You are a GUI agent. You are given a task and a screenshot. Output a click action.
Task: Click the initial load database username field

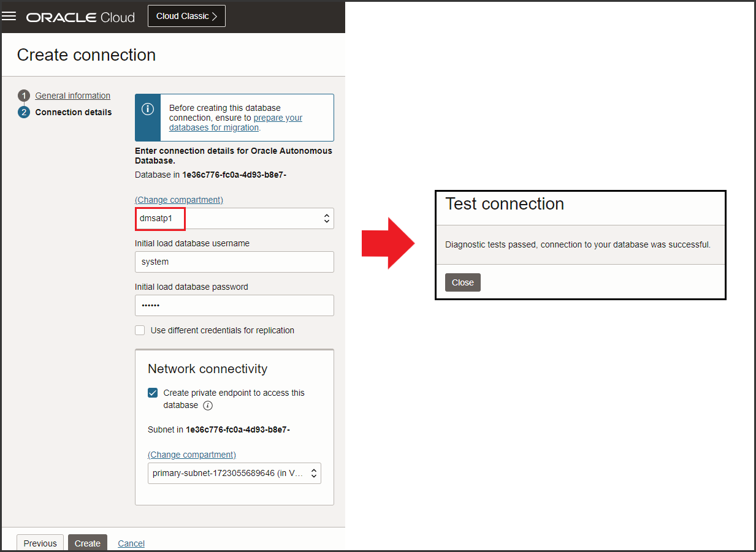click(234, 262)
